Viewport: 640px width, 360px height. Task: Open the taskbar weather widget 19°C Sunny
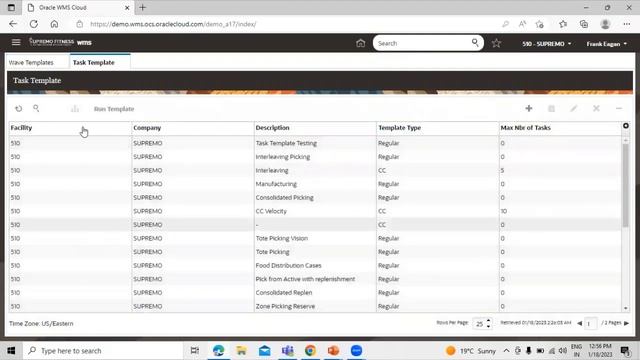(471, 351)
